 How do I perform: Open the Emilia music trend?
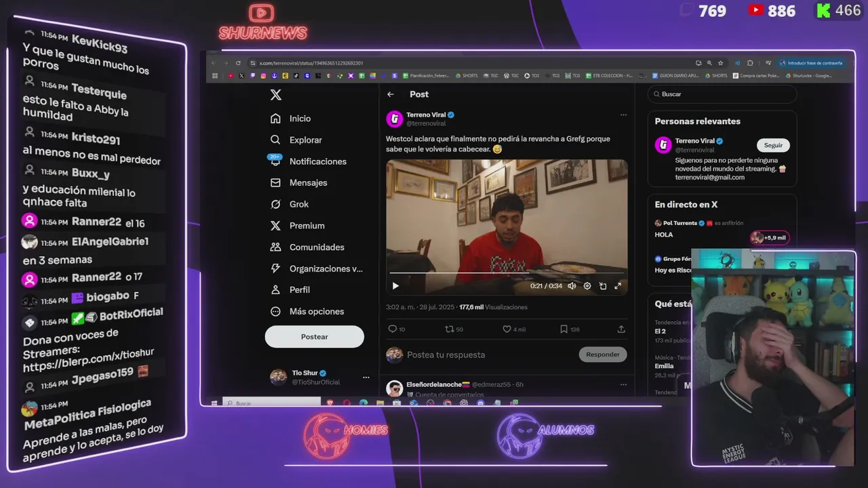pyautogui.click(x=664, y=366)
